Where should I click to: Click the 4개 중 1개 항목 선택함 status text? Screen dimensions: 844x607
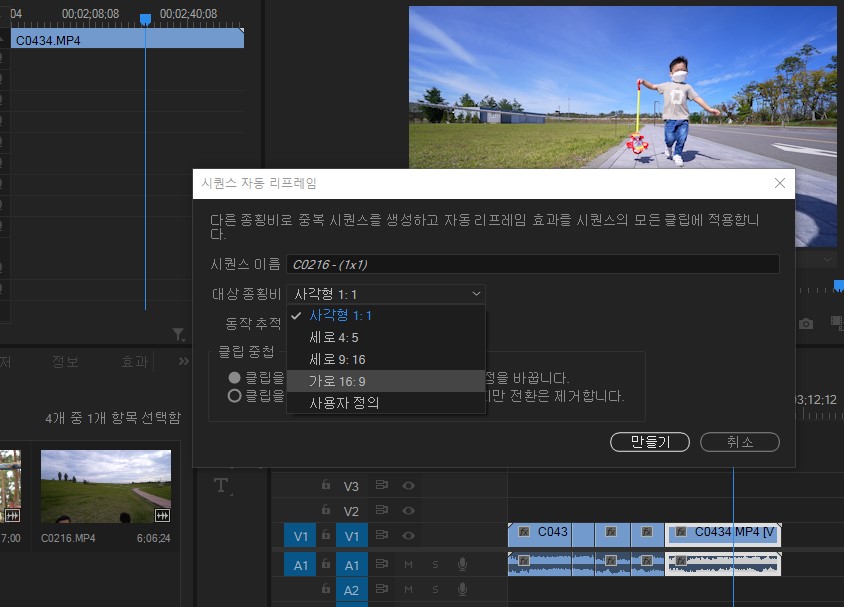tap(113, 418)
